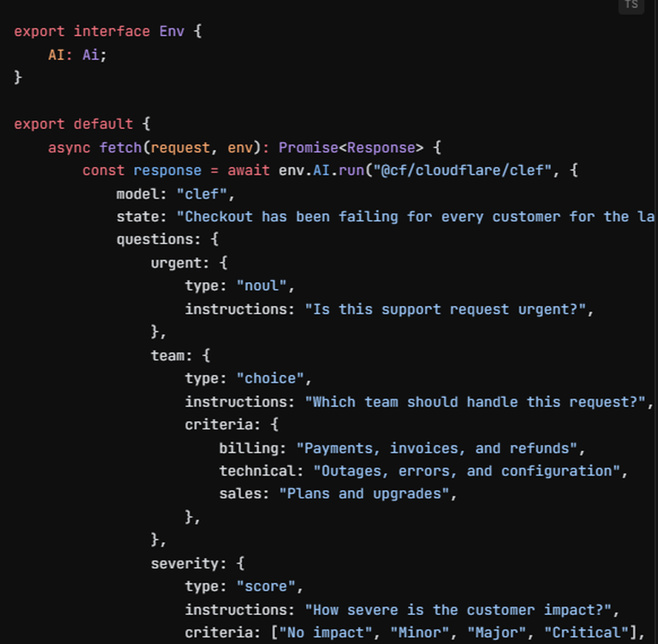
Task: Click the "Minor" array entry
Action: pos(420,633)
